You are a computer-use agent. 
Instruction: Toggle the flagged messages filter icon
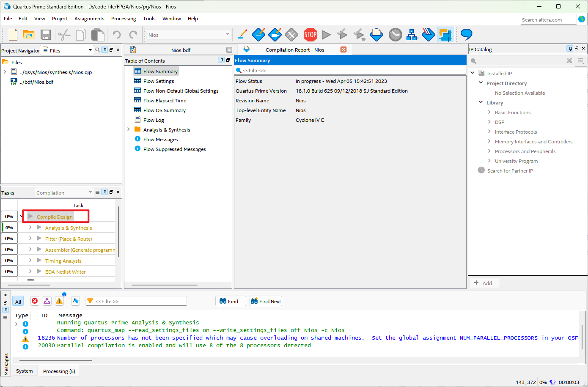tap(75, 301)
